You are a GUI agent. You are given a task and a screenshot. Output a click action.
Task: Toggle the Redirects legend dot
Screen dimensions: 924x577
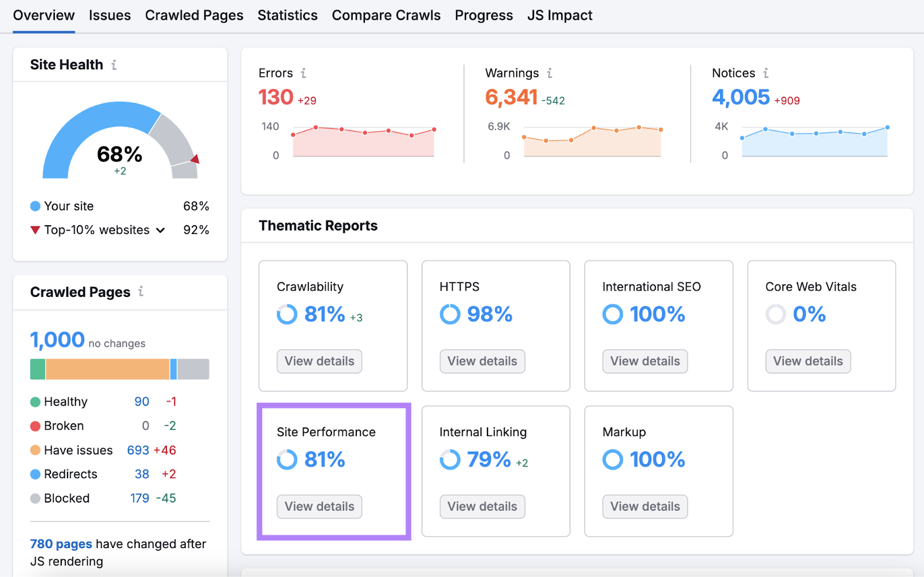[35, 474]
